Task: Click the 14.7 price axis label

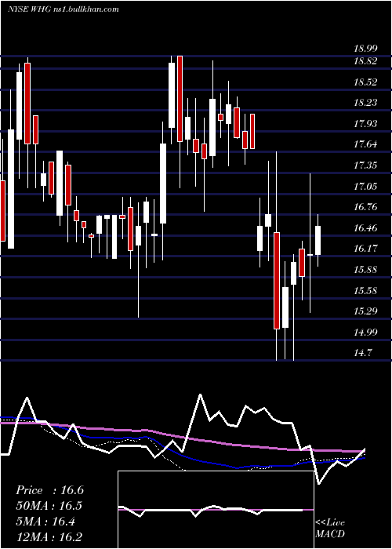Action: pyautogui.click(x=362, y=353)
